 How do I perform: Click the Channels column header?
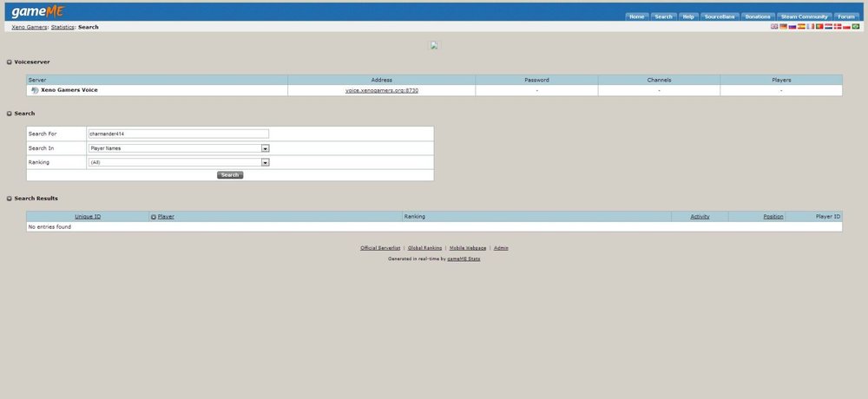point(660,81)
